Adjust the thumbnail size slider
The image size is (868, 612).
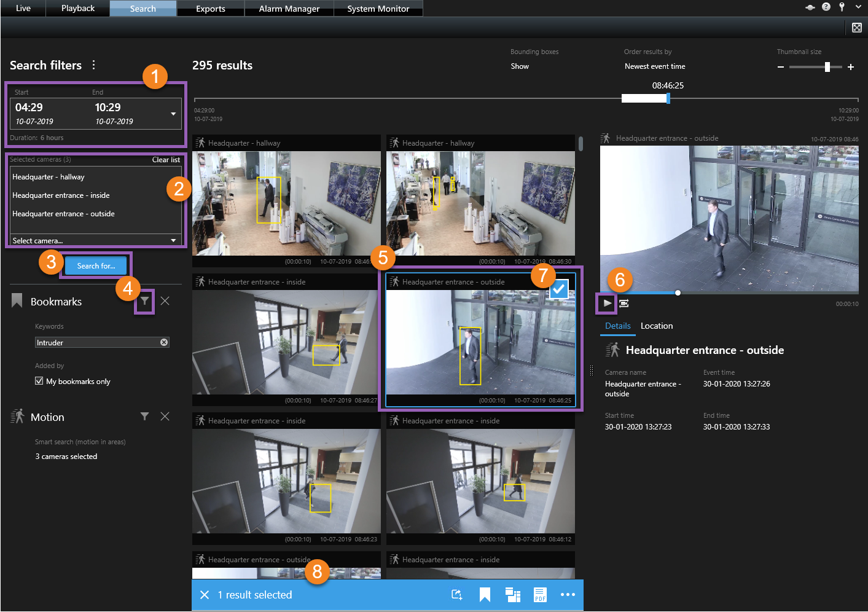tap(816, 67)
